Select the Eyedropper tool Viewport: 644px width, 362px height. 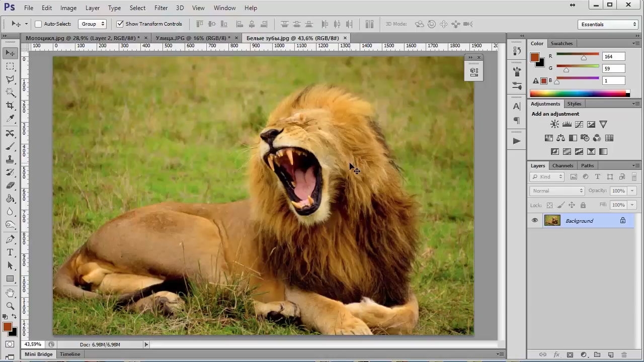click(10, 119)
